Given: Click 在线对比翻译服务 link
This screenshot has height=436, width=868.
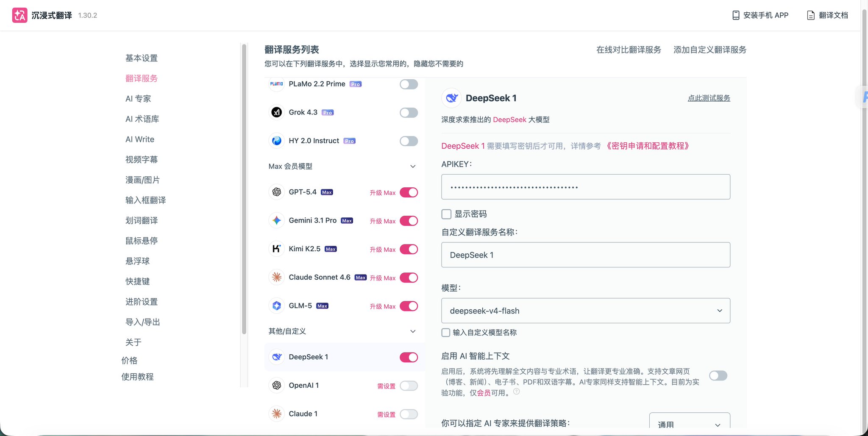Looking at the screenshot, I should [x=629, y=50].
